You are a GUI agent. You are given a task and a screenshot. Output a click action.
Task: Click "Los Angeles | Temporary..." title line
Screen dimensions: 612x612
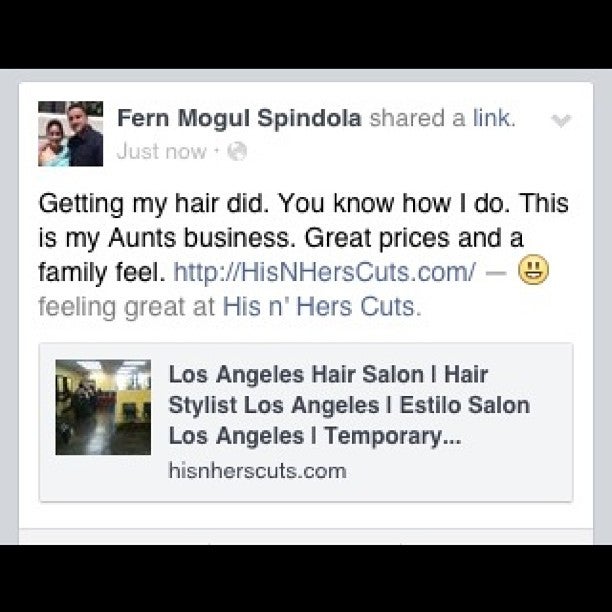click(x=315, y=436)
